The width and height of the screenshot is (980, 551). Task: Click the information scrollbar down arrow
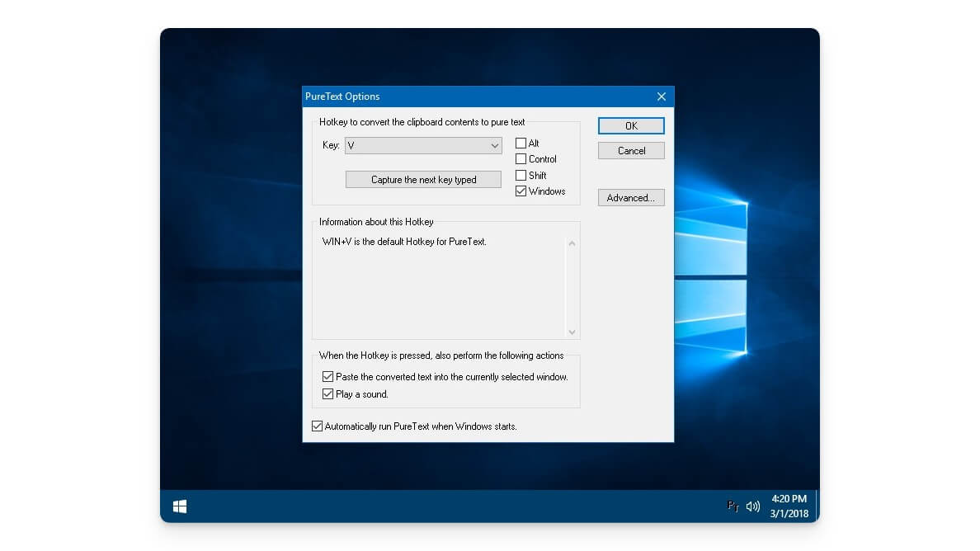point(572,332)
